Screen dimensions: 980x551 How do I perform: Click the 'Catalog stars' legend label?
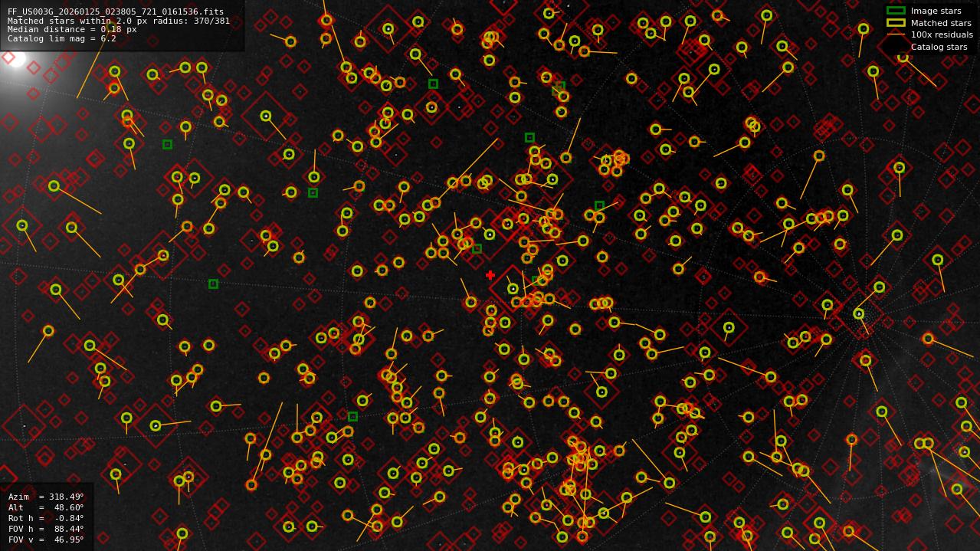click(939, 48)
